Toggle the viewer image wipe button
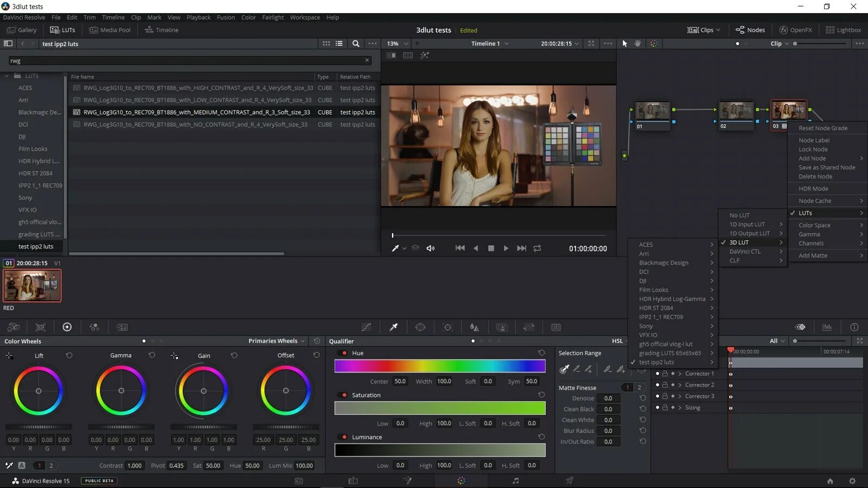This screenshot has height=488, width=868. pyautogui.click(x=391, y=55)
